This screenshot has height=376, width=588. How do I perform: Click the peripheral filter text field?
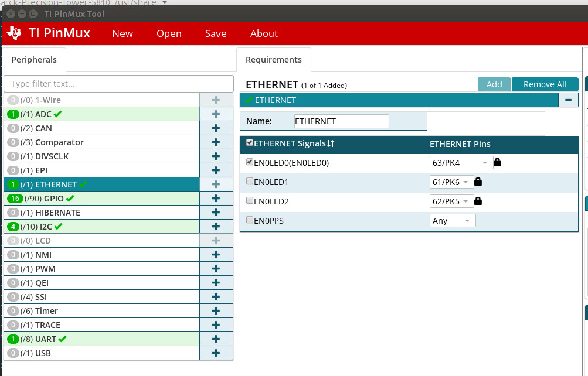point(117,83)
